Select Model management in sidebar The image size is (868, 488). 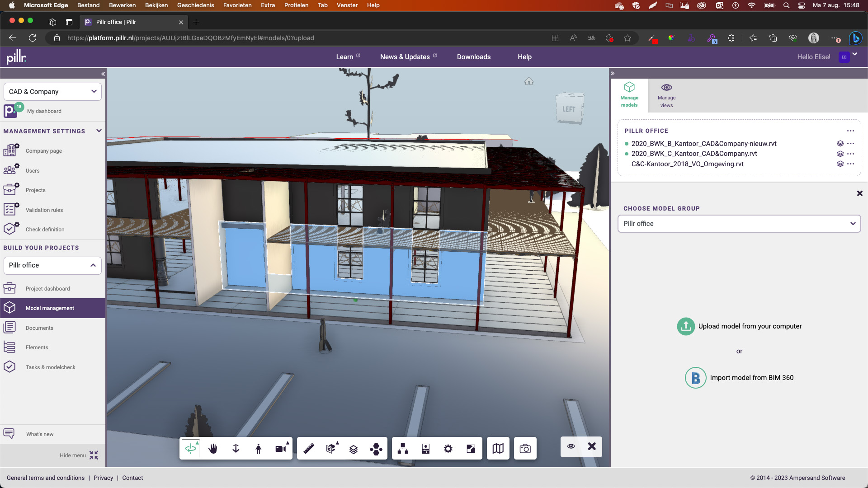pos(52,308)
